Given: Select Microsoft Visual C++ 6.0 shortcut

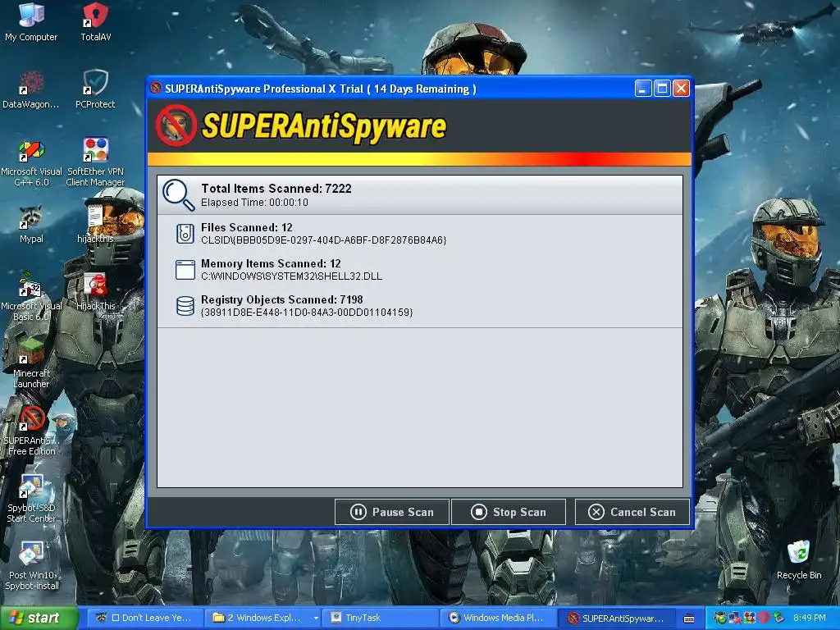Looking at the screenshot, I should (31, 162).
